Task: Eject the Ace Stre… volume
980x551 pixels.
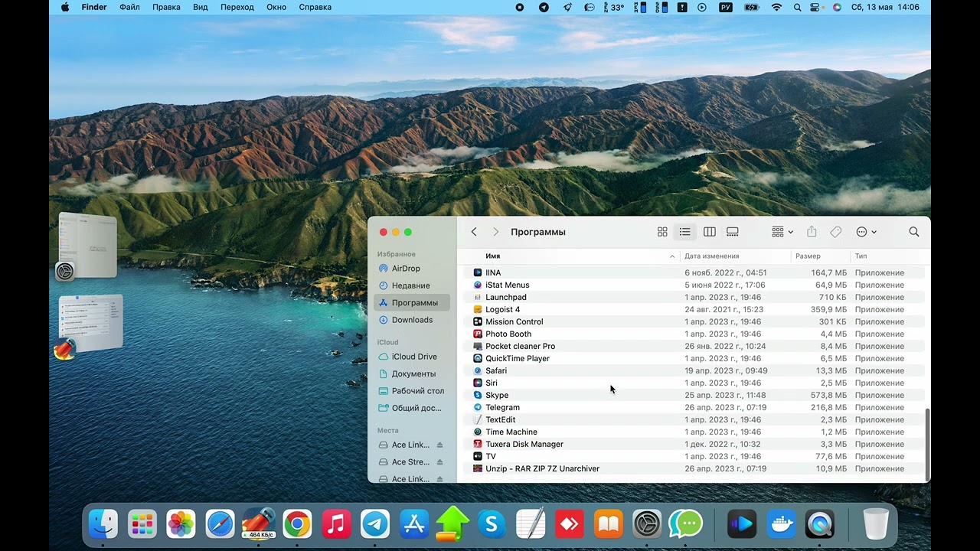Action: [x=439, y=462]
